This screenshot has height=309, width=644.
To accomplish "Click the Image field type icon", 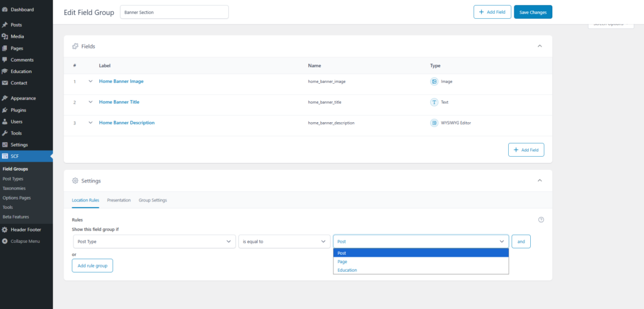I will point(434,81).
